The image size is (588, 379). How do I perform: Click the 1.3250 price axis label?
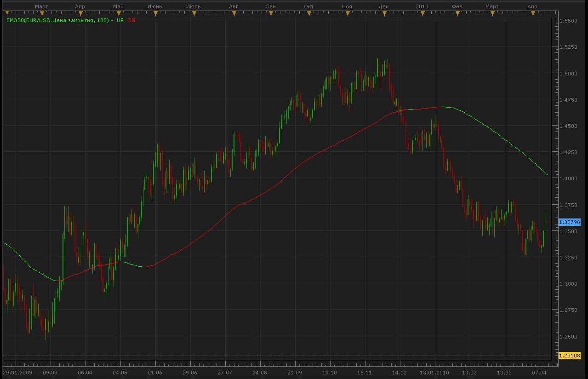[569, 258]
